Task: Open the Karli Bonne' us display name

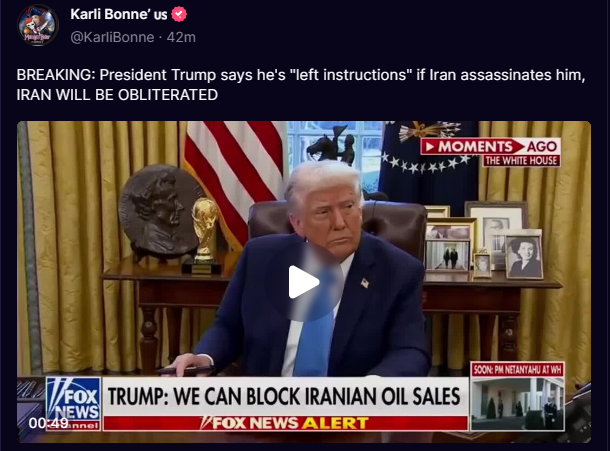Action: [119, 14]
